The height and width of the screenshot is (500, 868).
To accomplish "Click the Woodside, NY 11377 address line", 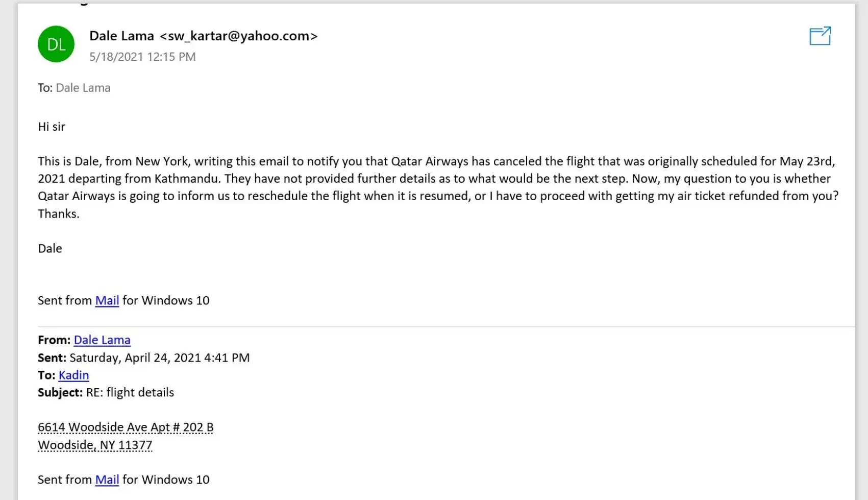I will click(x=95, y=445).
